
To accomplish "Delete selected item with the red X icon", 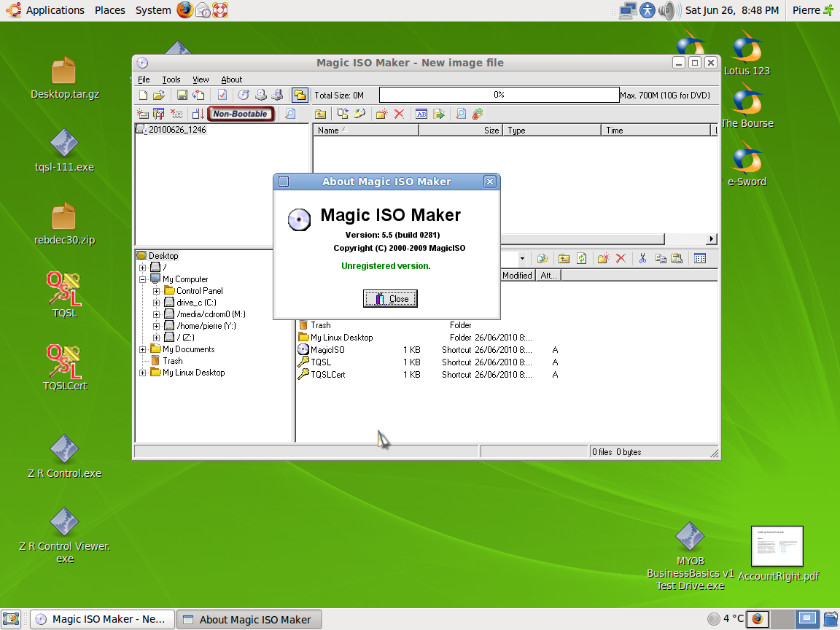I will click(400, 114).
